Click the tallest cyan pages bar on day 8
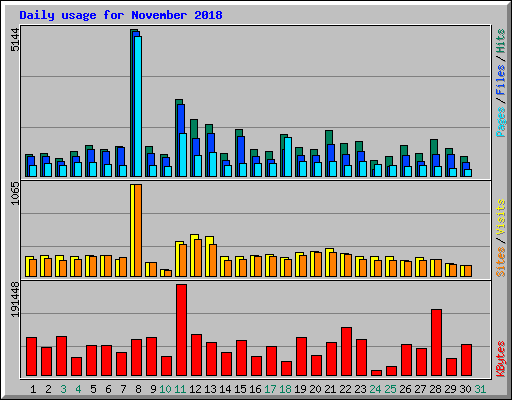 point(138,106)
